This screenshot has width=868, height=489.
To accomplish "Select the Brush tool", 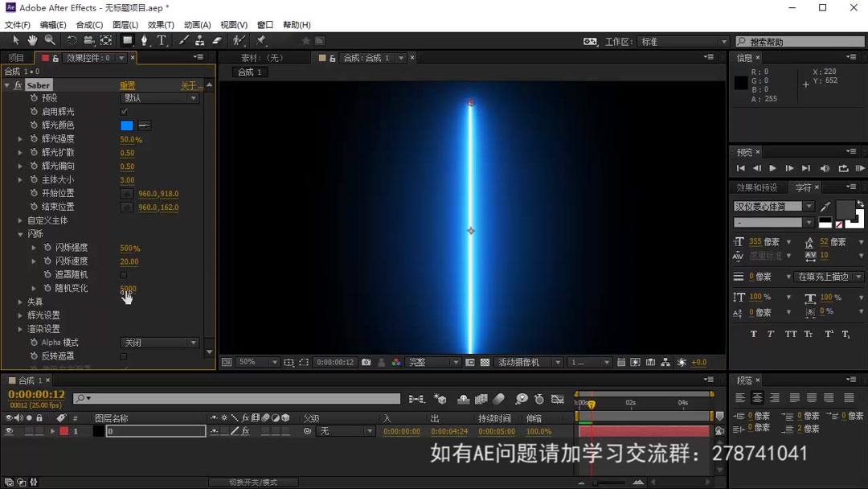I will [x=182, y=40].
